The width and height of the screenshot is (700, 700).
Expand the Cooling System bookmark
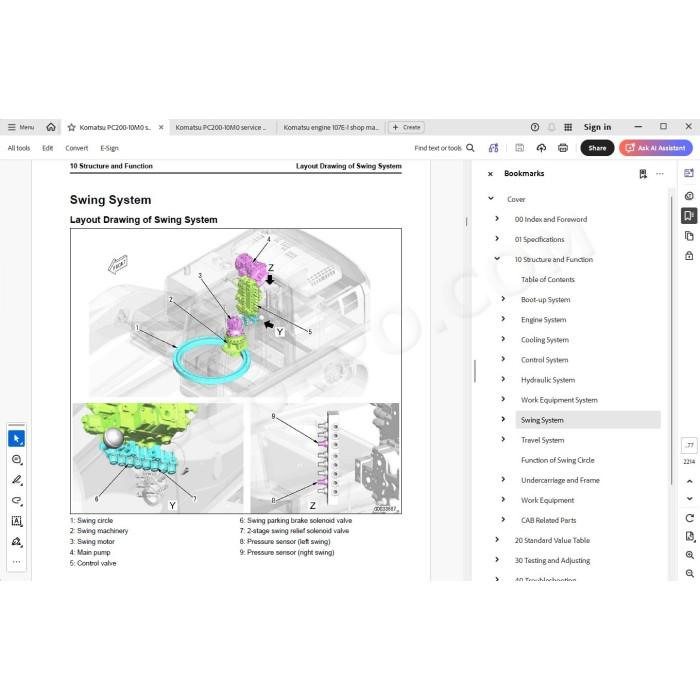click(x=503, y=339)
